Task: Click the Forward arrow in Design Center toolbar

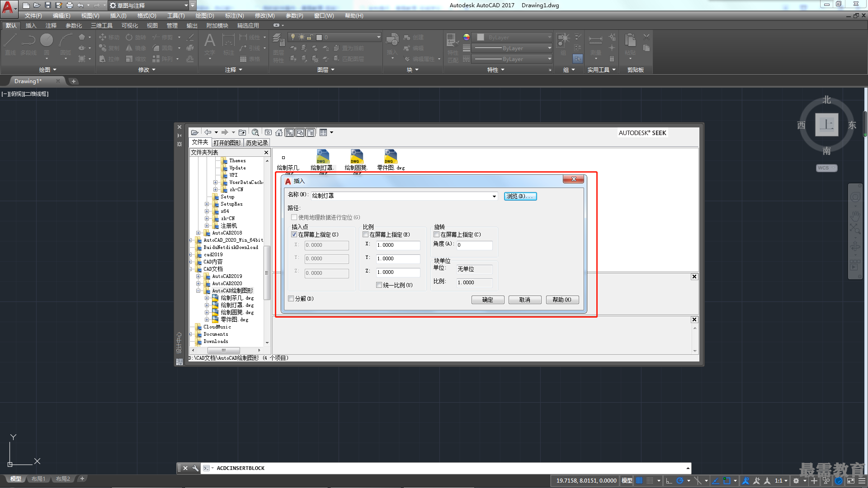Action: tap(225, 132)
